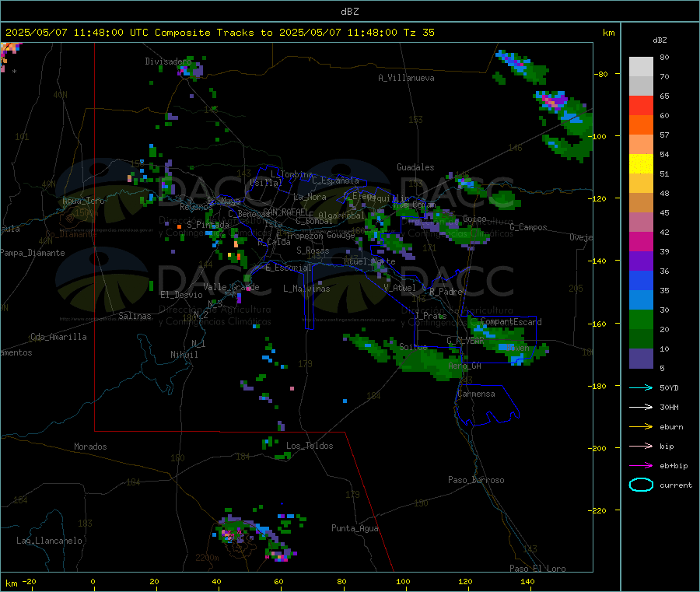Click the Atuel_Norte label

pyautogui.click(x=369, y=261)
